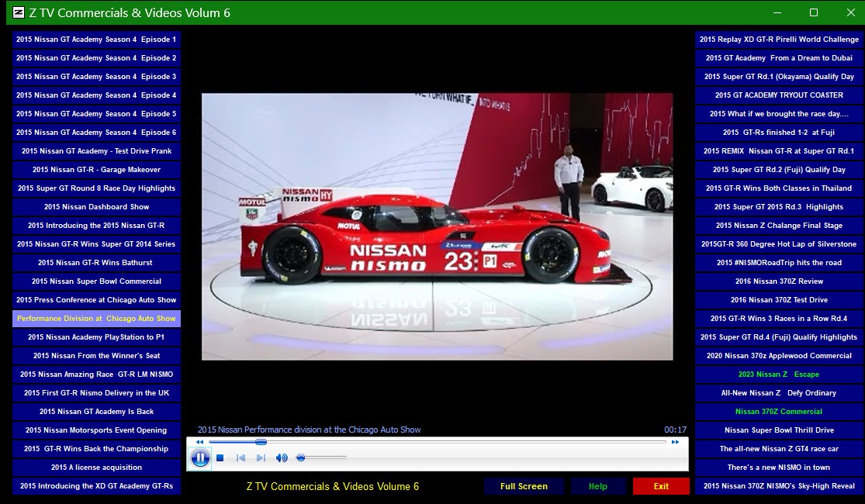
Task: Click the app icon in title bar
Action: (19, 12)
